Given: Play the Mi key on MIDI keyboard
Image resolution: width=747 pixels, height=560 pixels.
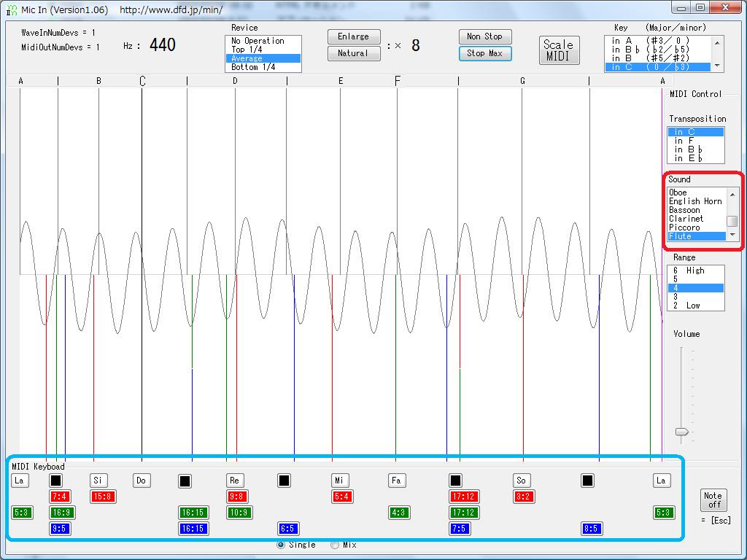Looking at the screenshot, I should tap(340, 481).
